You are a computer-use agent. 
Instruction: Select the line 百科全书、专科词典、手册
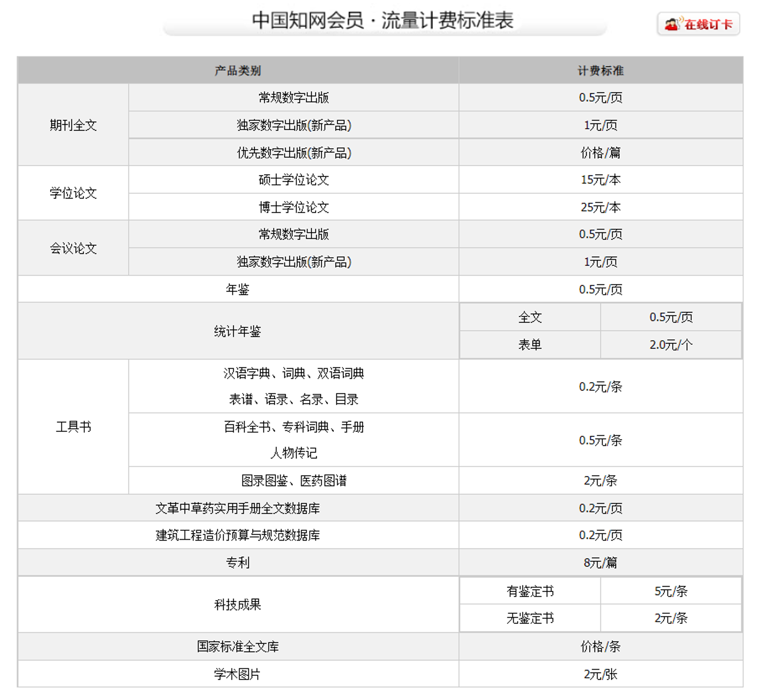293,427
